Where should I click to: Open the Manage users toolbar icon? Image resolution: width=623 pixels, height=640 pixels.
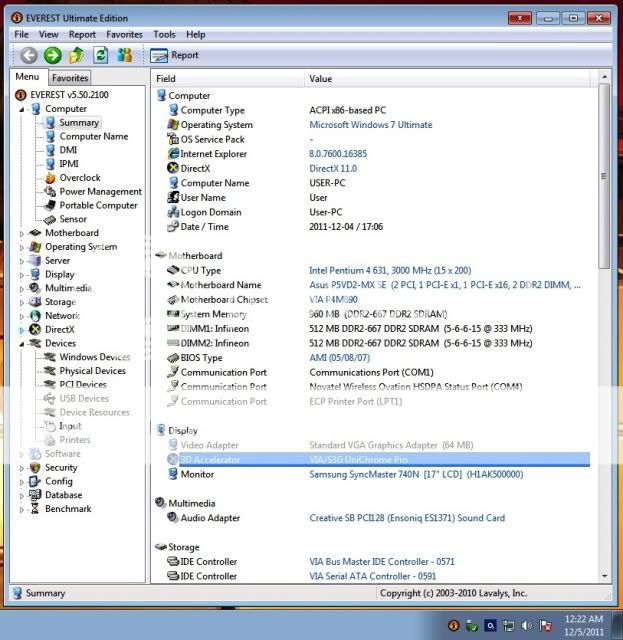point(125,55)
